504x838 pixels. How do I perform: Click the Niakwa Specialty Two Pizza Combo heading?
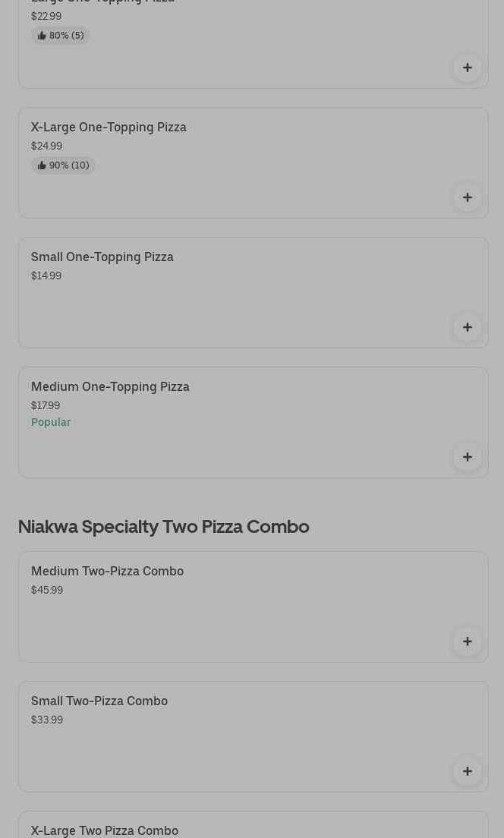click(x=163, y=526)
